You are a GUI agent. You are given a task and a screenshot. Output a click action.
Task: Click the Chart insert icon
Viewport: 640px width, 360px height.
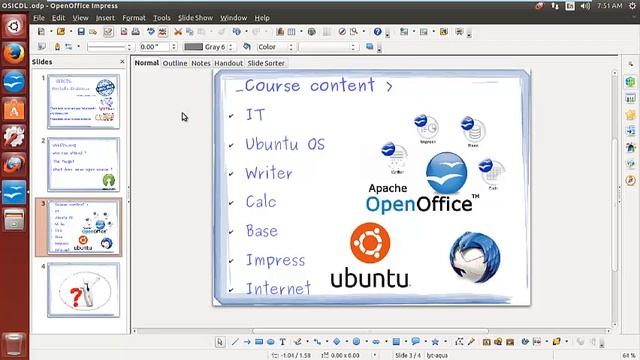point(280,31)
